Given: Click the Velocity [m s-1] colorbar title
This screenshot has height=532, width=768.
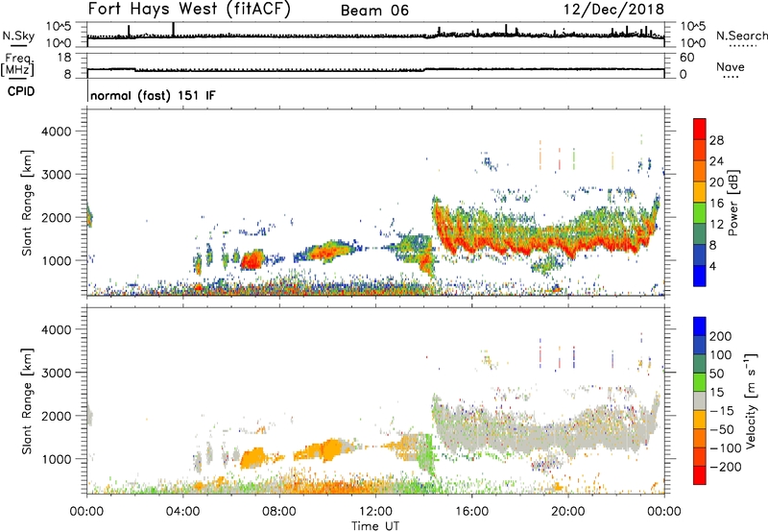Looking at the screenshot, I should click(751, 401).
